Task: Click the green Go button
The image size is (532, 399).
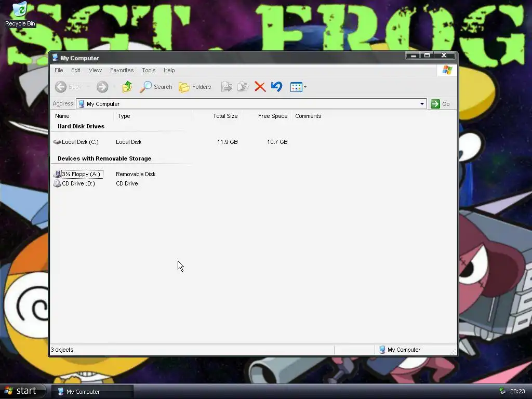Action: click(440, 104)
